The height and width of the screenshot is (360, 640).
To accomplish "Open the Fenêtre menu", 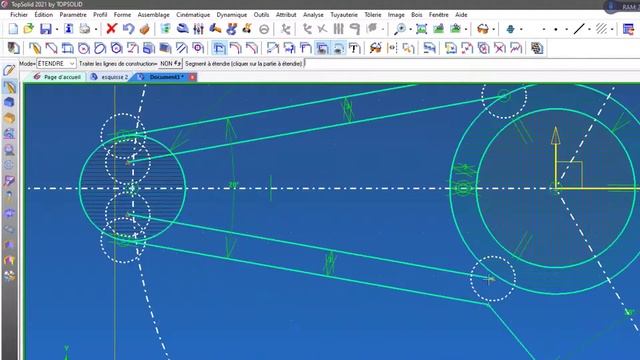I will point(439,15).
